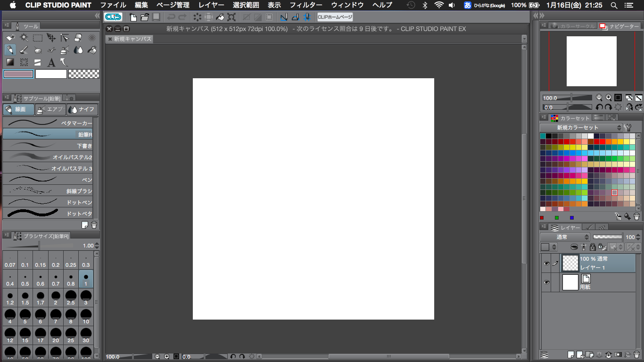Hide レイヤー 1 using its eye icon
This screenshot has width=644, height=362.
pyautogui.click(x=546, y=263)
